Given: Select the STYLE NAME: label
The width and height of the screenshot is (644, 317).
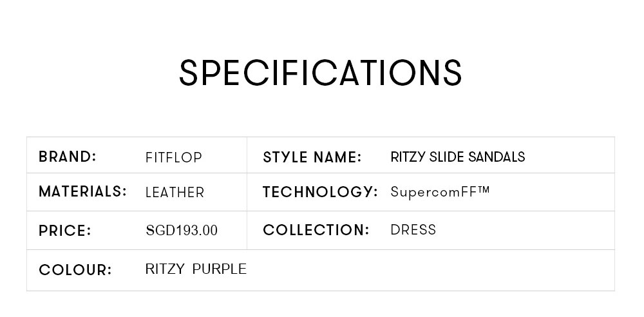Looking at the screenshot, I should point(312,157).
